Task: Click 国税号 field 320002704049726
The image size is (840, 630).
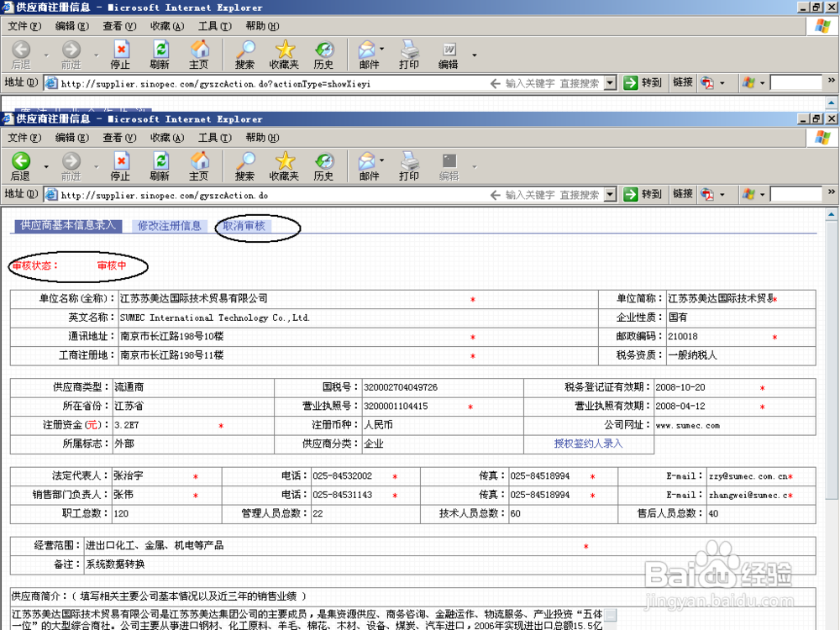Action: [443, 387]
